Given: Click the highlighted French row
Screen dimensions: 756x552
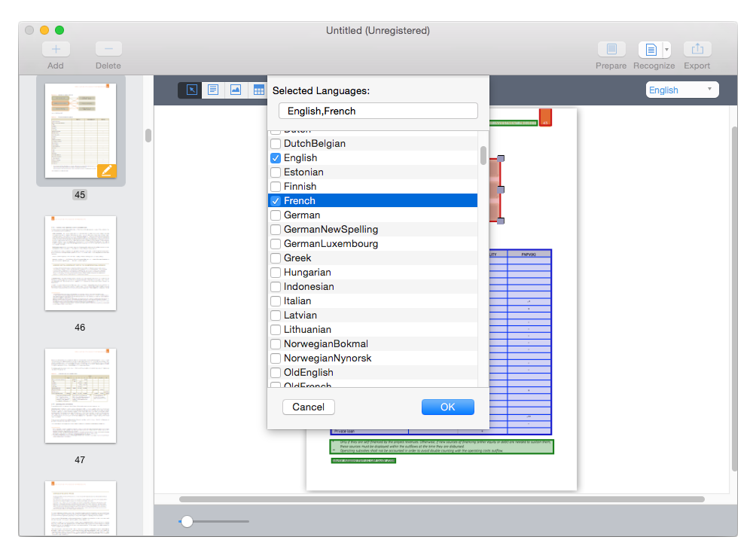Looking at the screenshot, I should pos(373,201).
